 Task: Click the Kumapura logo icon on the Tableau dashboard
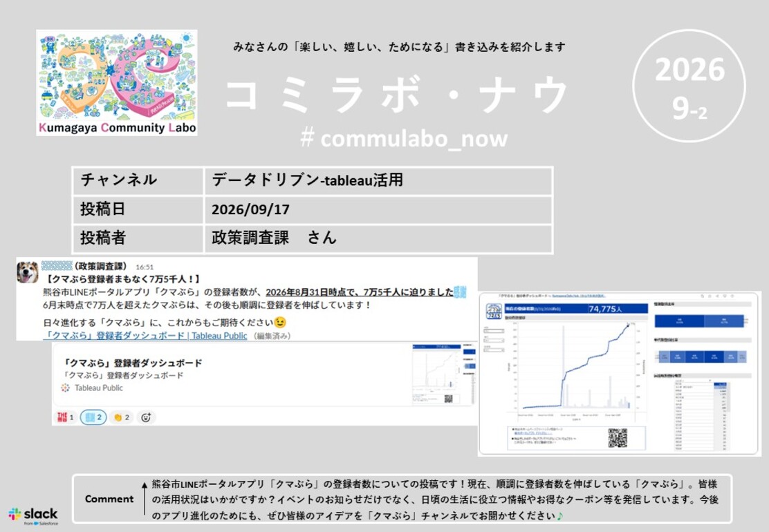coord(493,312)
